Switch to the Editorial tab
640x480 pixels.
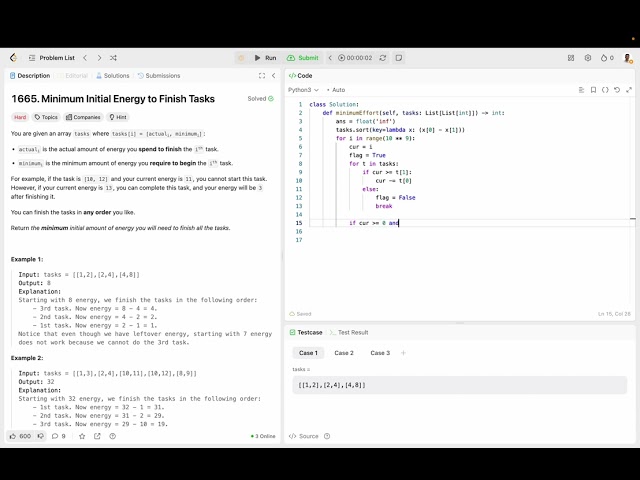pyautogui.click(x=74, y=76)
